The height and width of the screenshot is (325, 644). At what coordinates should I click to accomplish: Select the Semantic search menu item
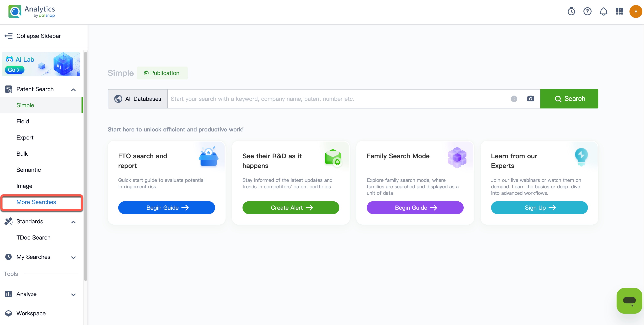(28, 170)
